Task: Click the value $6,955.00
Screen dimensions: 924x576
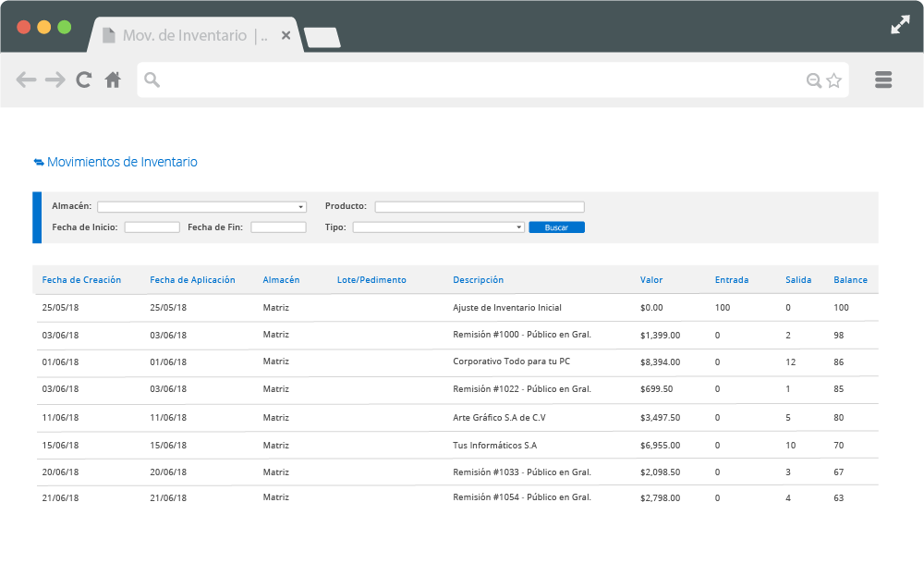Action: click(660, 446)
